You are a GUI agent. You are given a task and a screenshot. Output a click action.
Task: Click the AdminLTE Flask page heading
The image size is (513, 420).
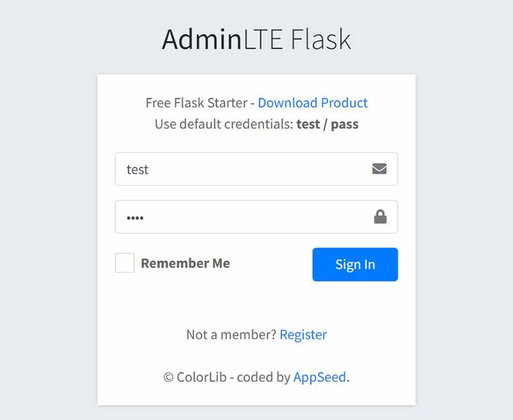pos(256,40)
